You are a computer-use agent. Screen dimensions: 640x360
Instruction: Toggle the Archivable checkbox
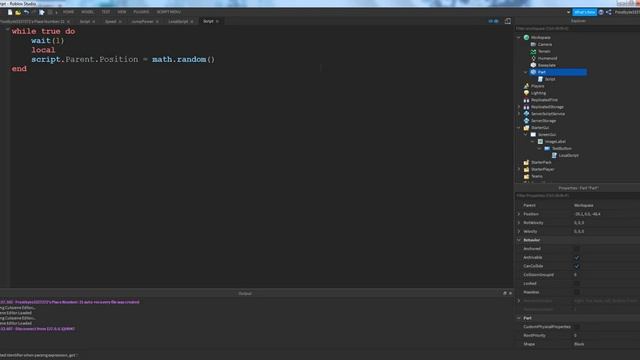[x=577, y=258]
